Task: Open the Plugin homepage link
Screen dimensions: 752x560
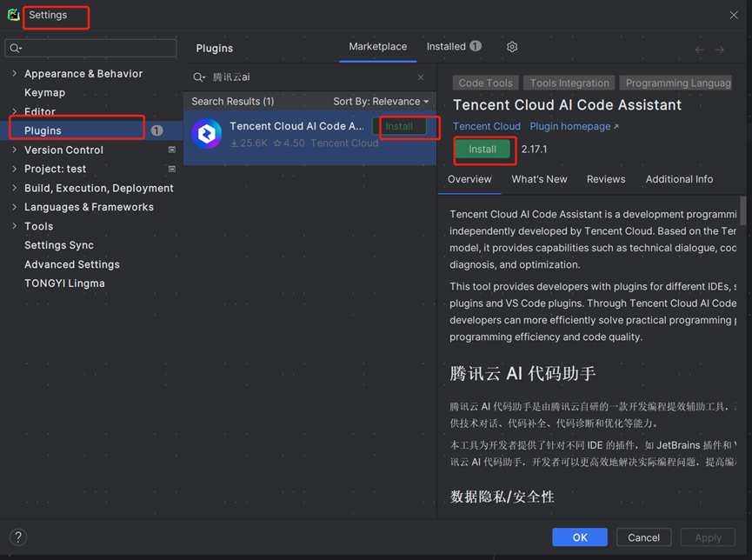Action: point(574,126)
